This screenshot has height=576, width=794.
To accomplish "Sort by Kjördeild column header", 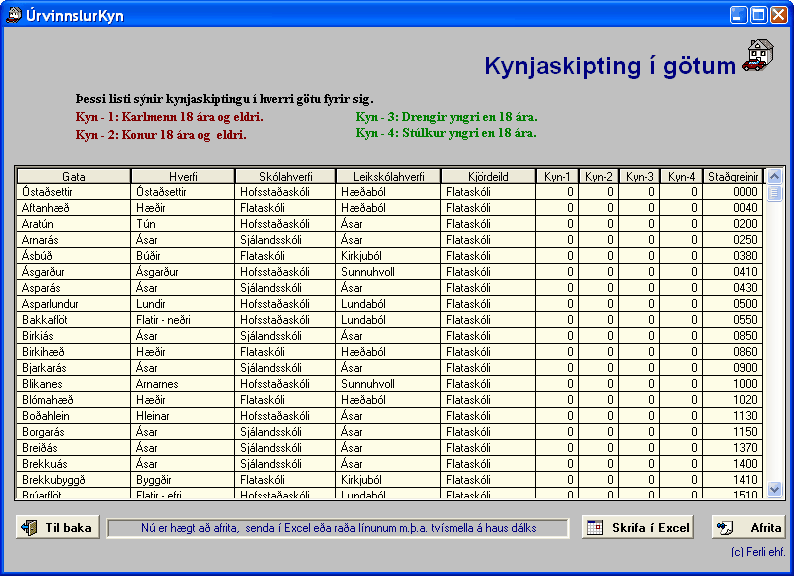I will pyautogui.click(x=489, y=176).
